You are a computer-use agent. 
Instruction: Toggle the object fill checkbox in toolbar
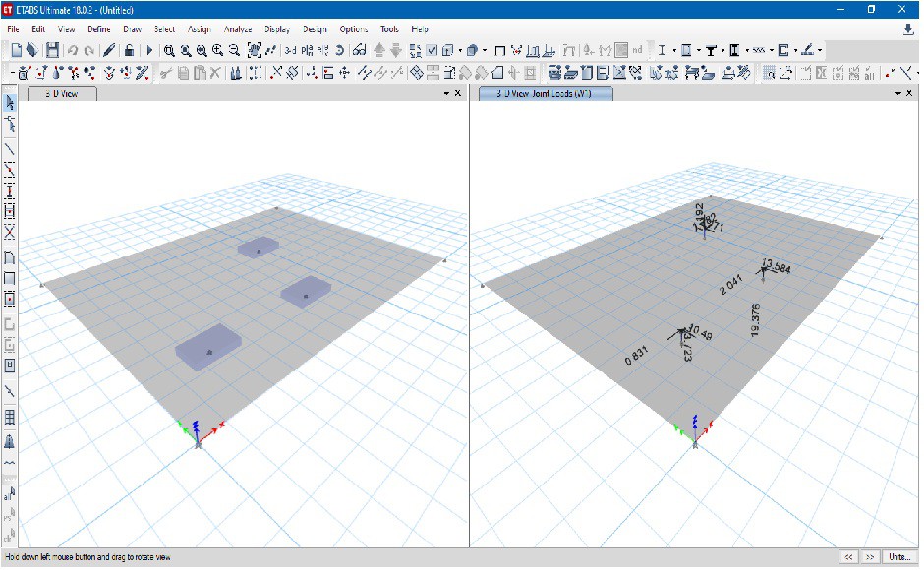432,50
